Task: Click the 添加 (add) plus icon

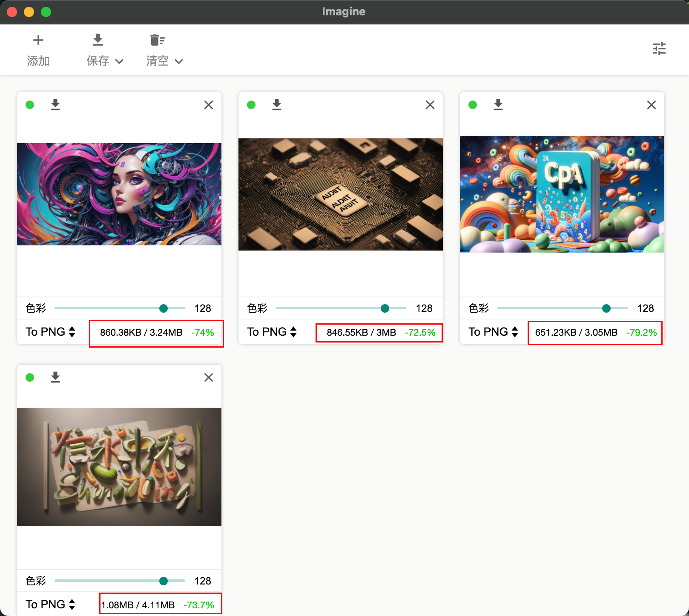Action: (38, 40)
